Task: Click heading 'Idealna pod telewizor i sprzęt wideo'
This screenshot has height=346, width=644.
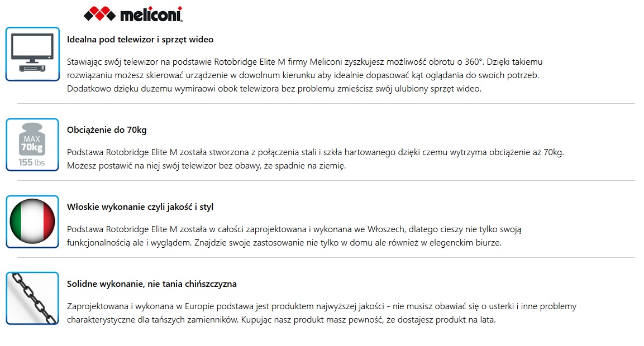Action: pos(140,40)
